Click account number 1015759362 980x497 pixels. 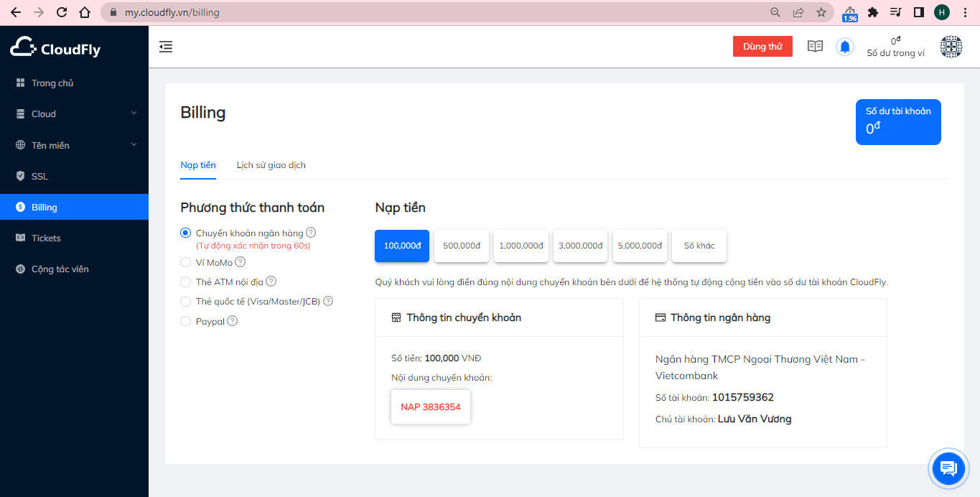coord(743,397)
